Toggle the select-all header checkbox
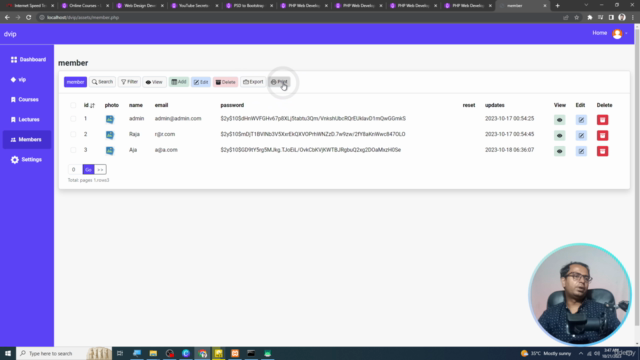This screenshot has height=360, width=640. [x=73, y=105]
